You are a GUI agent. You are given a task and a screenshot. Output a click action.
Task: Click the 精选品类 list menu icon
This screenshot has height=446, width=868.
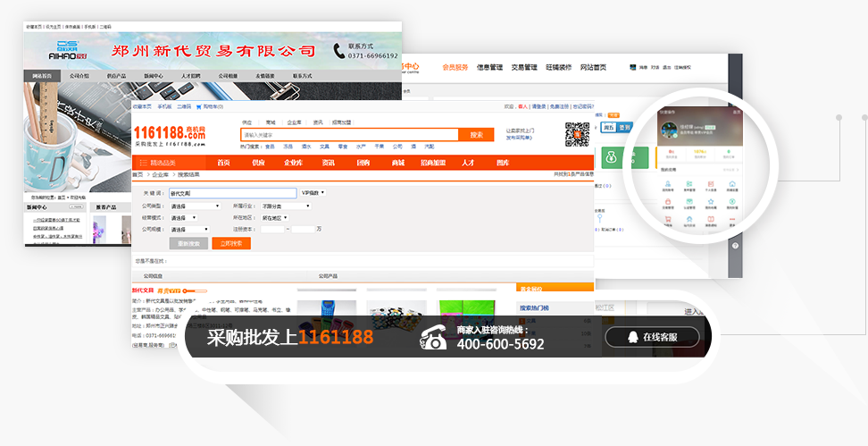click(144, 163)
